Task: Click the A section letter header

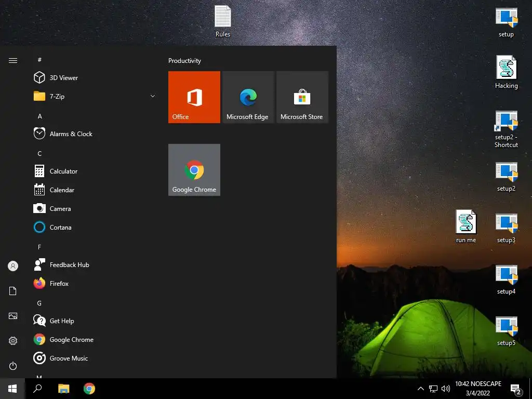Action: point(39,116)
